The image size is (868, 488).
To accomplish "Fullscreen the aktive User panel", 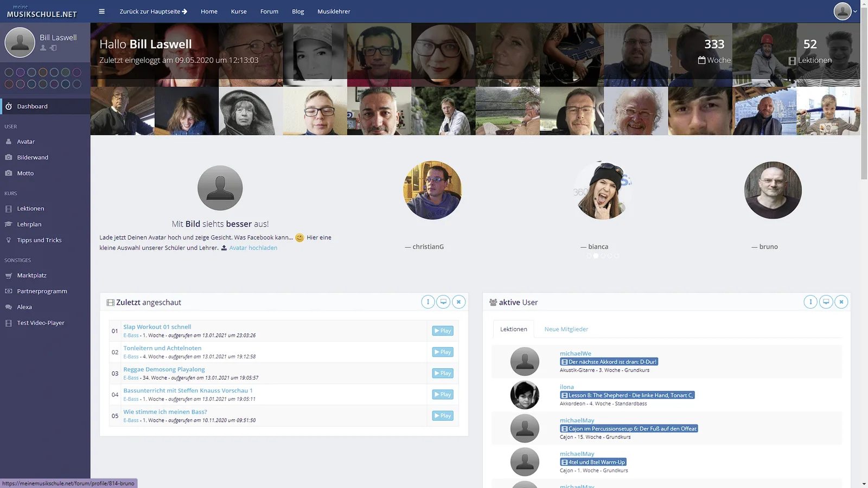I will [x=826, y=302].
